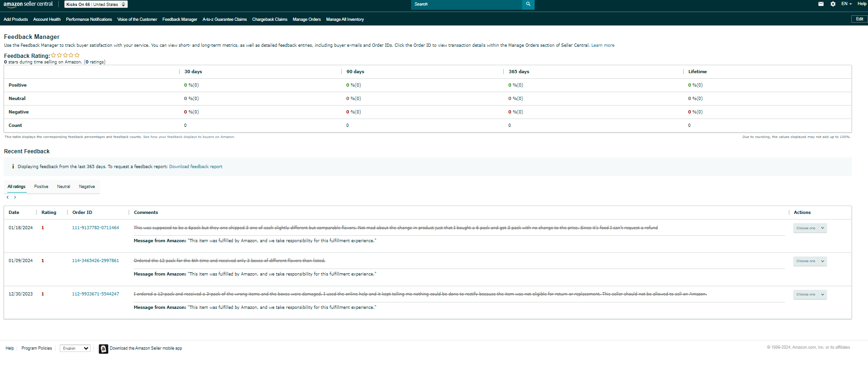Click the Edit button in navigation bar

859,19
